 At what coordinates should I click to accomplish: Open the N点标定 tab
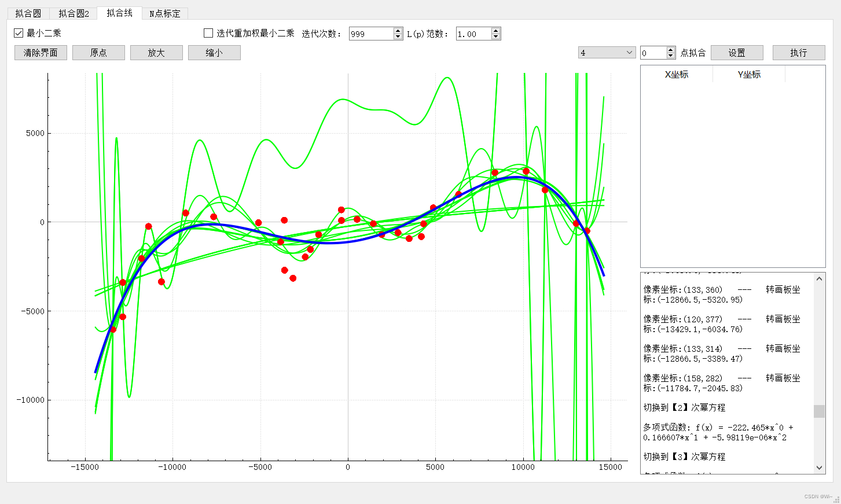(165, 13)
